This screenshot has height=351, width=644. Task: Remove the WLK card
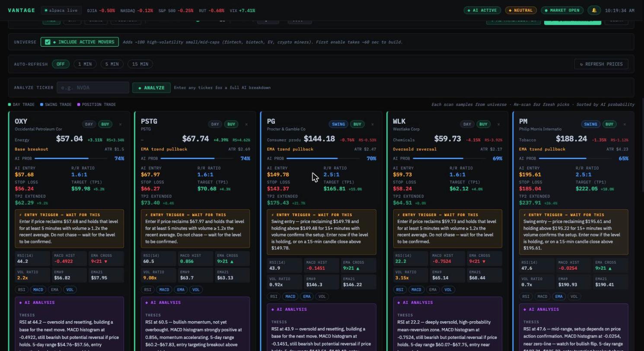[498, 124]
